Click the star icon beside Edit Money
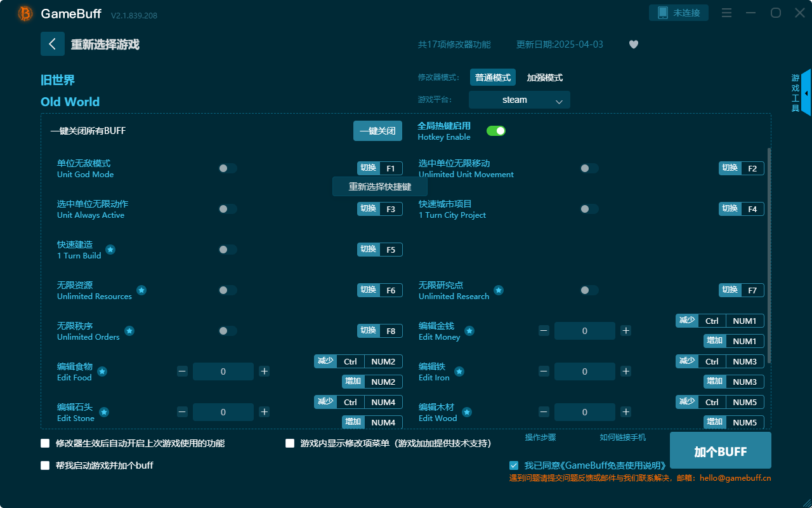812x508 pixels. pyautogui.click(x=469, y=330)
